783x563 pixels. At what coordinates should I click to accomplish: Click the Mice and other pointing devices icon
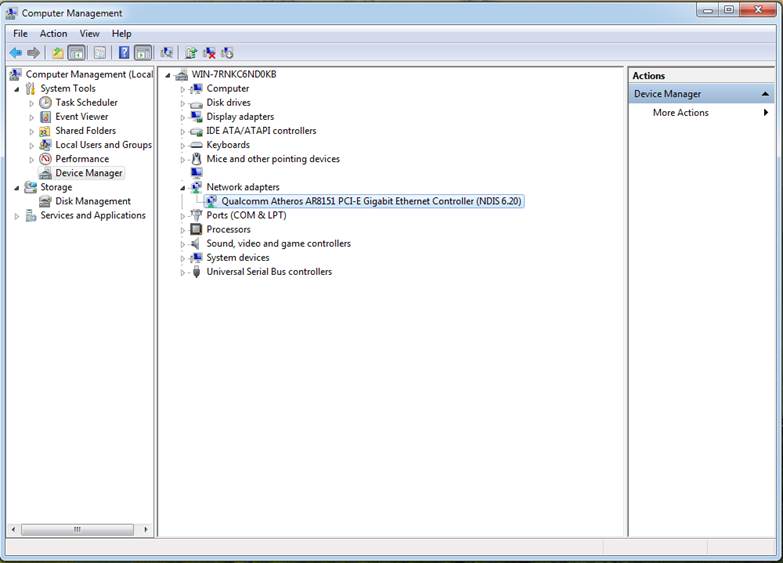click(x=196, y=159)
